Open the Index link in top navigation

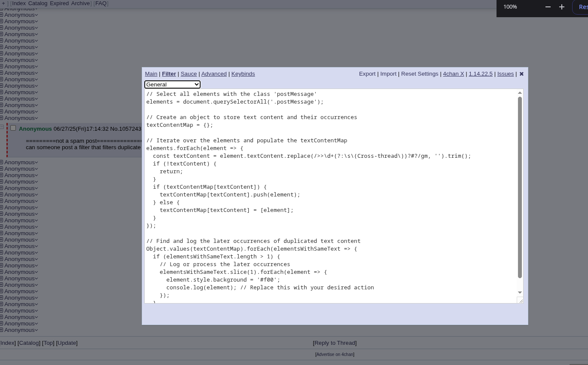click(x=19, y=3)
